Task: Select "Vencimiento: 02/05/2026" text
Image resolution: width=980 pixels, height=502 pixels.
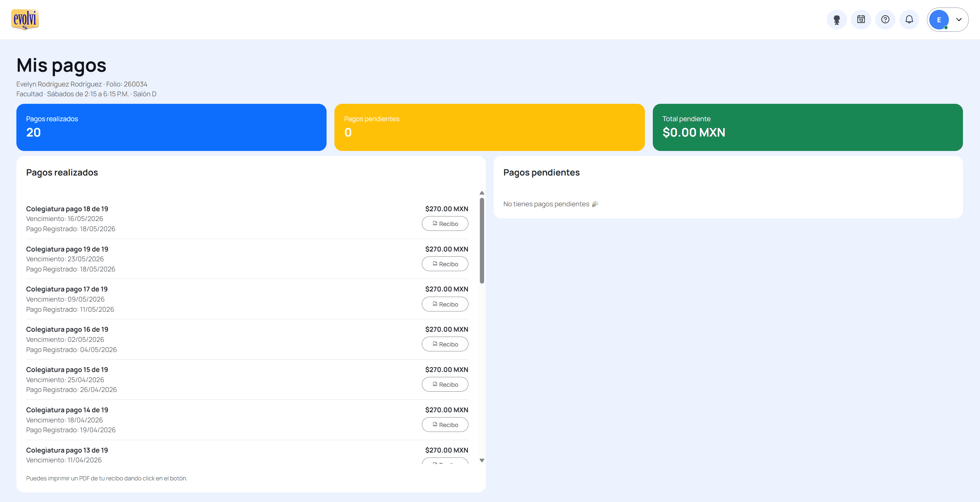Action: pyautogui.click(x=65, y=340)
